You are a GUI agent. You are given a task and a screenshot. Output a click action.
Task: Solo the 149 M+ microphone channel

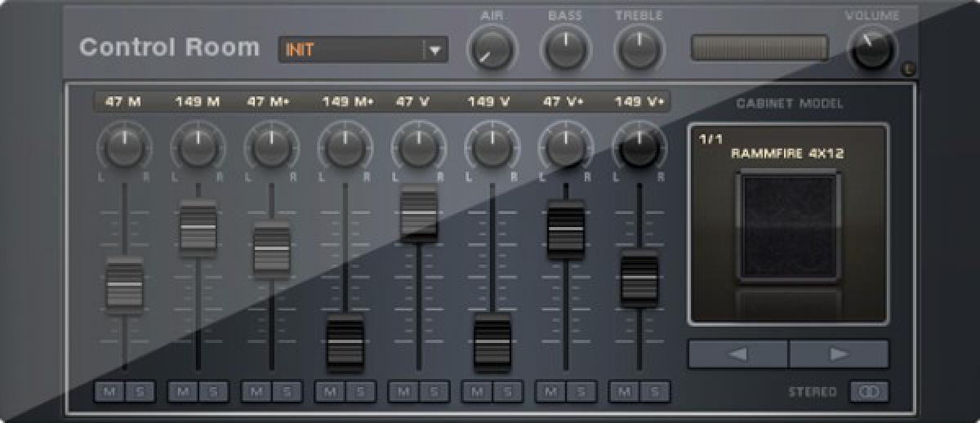click(359, 392)
